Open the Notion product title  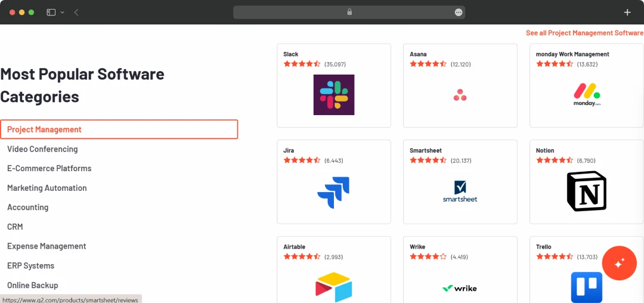tap(545, 151)
